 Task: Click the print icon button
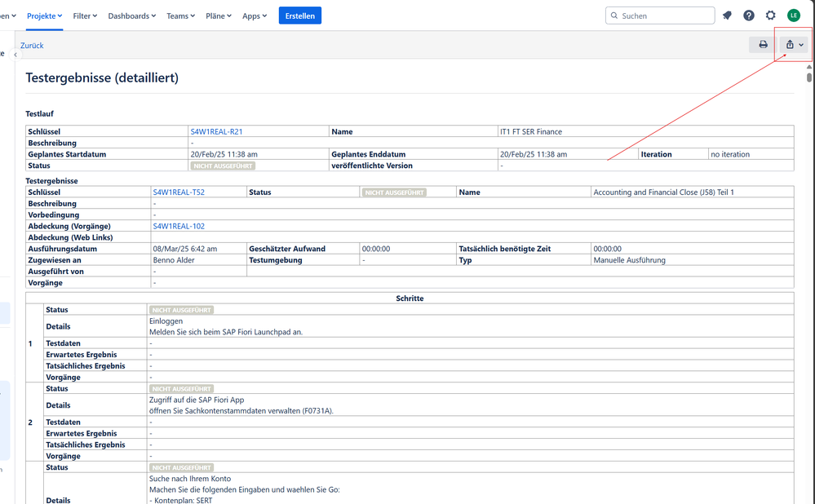coord(763,45)
